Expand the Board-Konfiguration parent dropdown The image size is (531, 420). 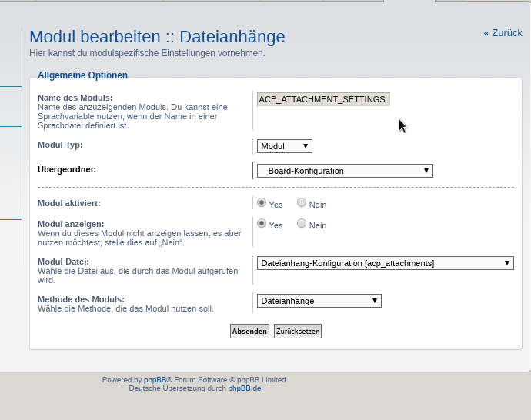(x=344, y=171)
